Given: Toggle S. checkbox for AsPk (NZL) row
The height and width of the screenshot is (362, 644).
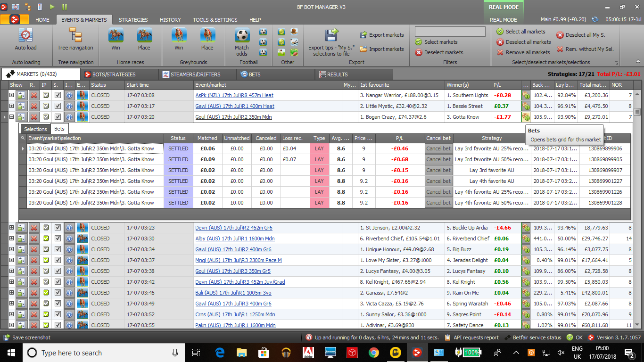Looking at the screenshot, I should point(58,95).
